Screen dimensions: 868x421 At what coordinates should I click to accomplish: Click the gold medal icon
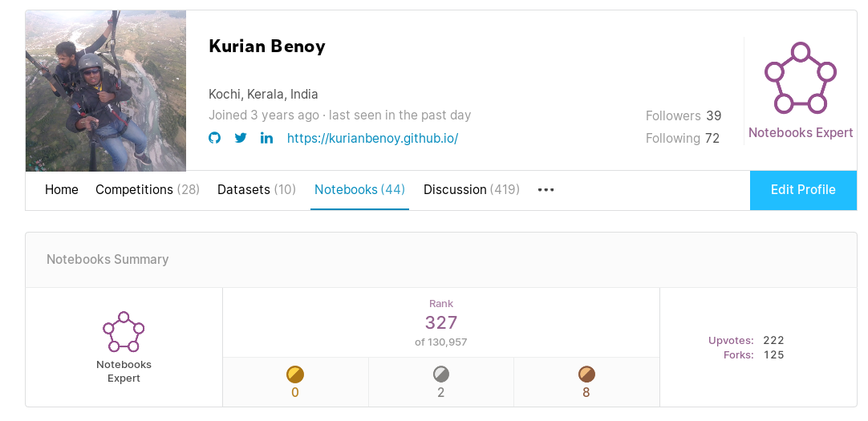(x=295, y=374)
